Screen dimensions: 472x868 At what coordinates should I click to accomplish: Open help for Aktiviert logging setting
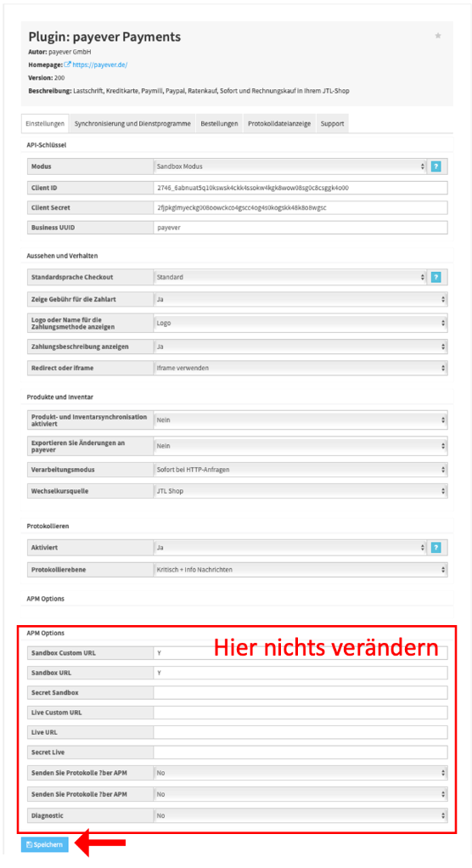point(436,548)
